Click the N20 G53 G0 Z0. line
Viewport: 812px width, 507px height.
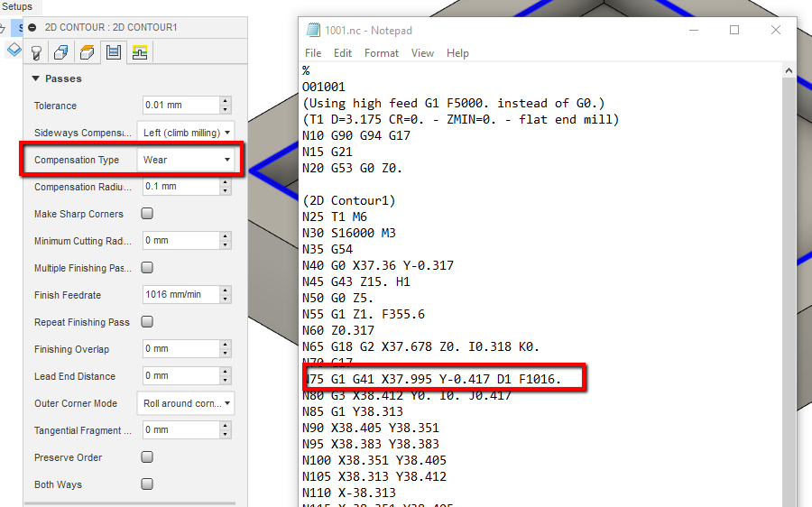[352, 168]
